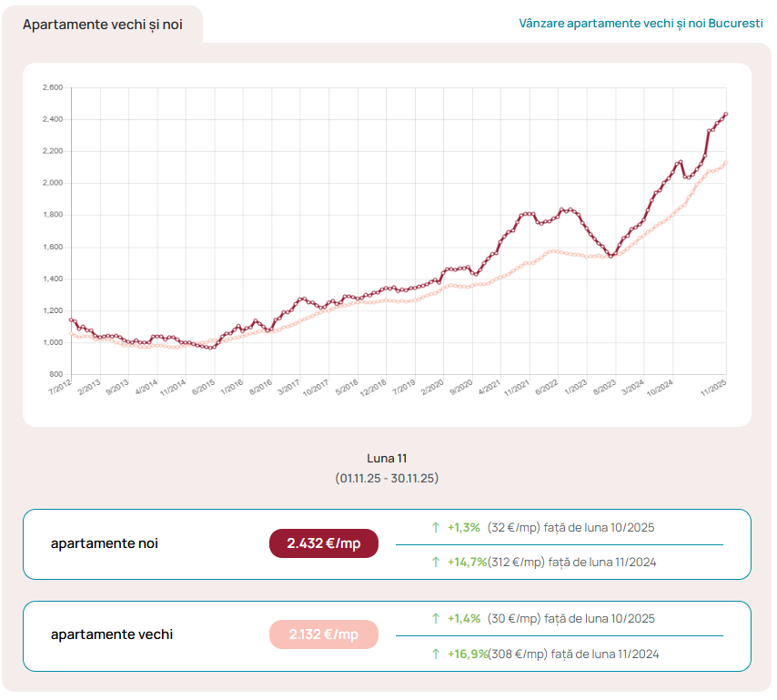Select the pink 2.132 €/mp badge

pos(323,634)
